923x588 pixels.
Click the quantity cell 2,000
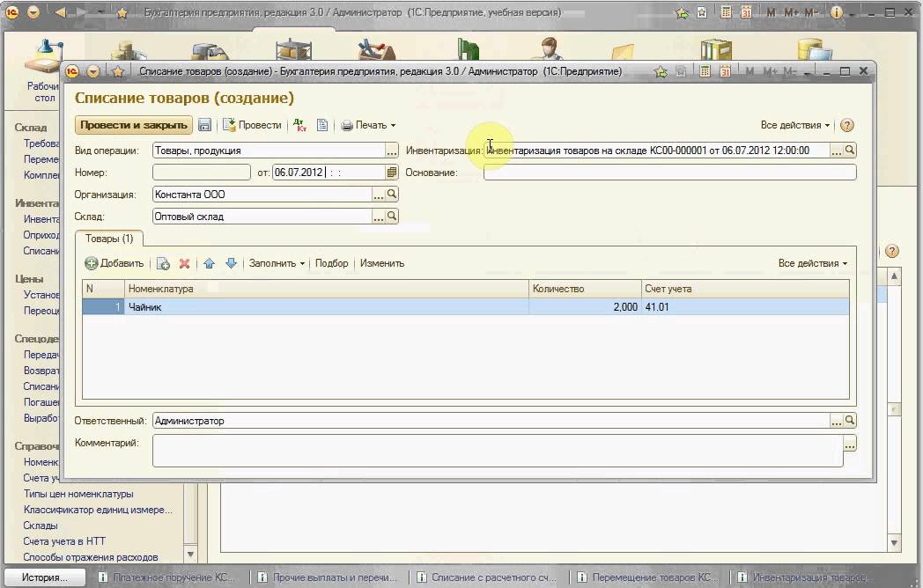pos(585,306)
